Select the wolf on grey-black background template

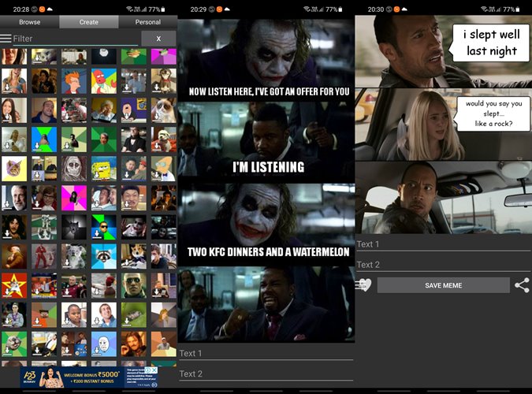[x=74, y=227]
